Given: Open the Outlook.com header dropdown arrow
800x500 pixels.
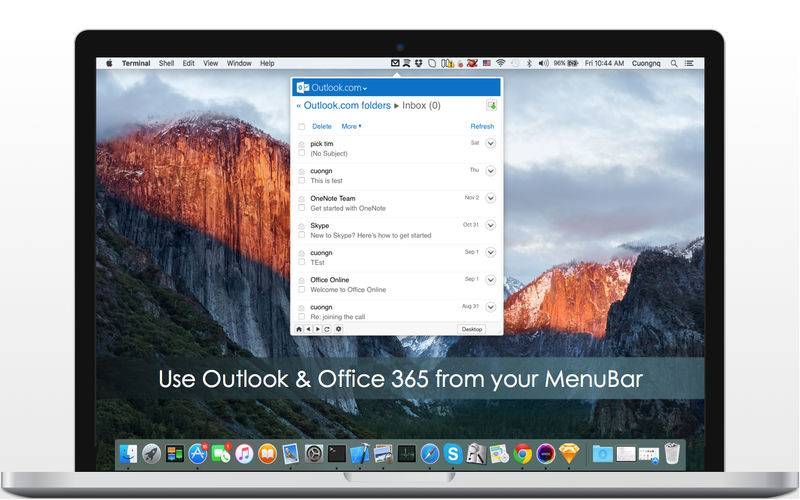Looking at the screenshot, I should (365, 89).
